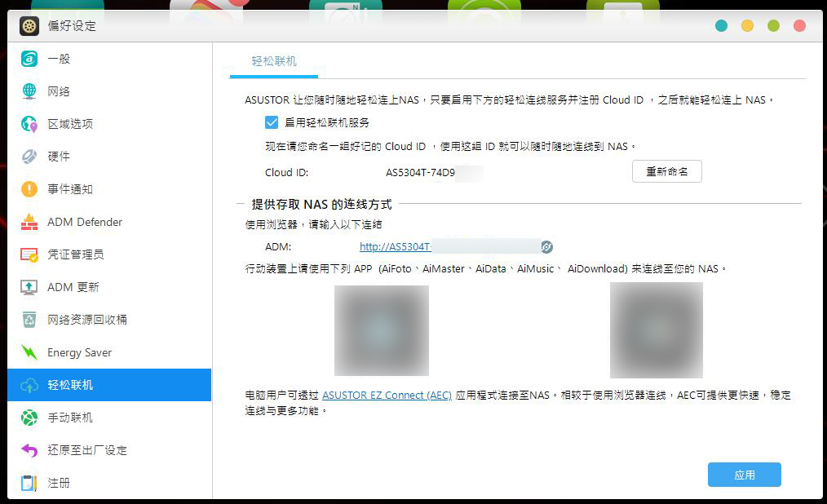Open the ADM http://AS5304T link
The image size is (827, 504).
(396, 247)
